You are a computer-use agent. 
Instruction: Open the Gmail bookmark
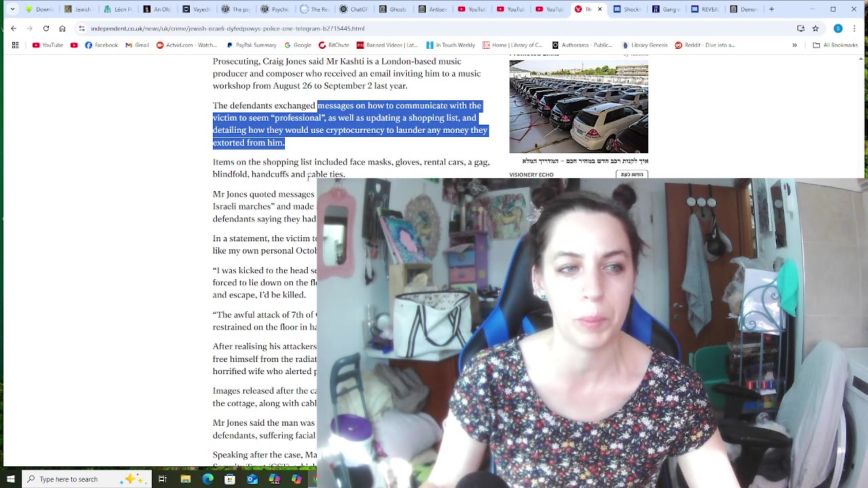pos(137,45)
